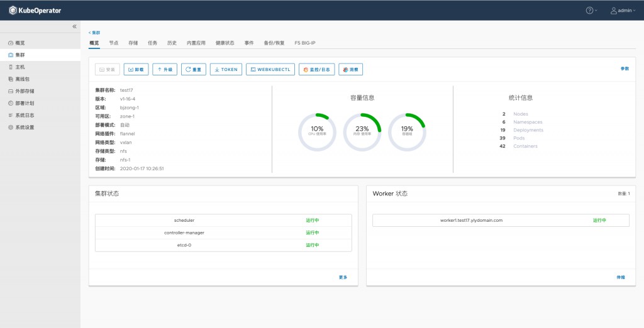Screen dimensions: 644x328
Task: Select the controller-manager status row
Action: pos(223,232)
